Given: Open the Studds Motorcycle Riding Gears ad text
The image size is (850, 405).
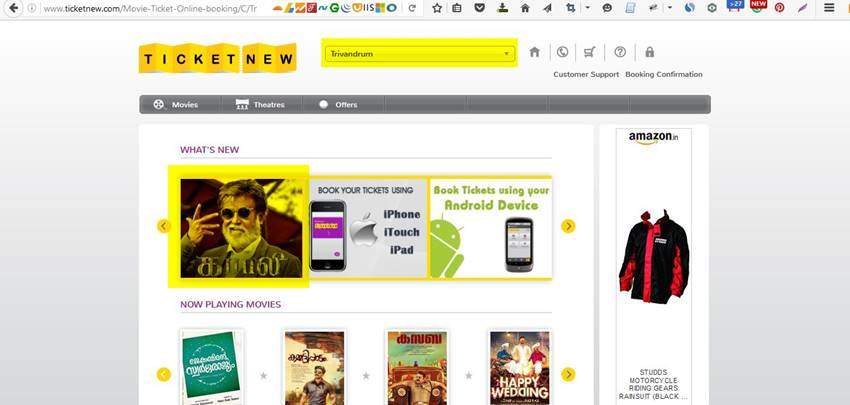Looking at the screenshot, I should click(653, 384).
